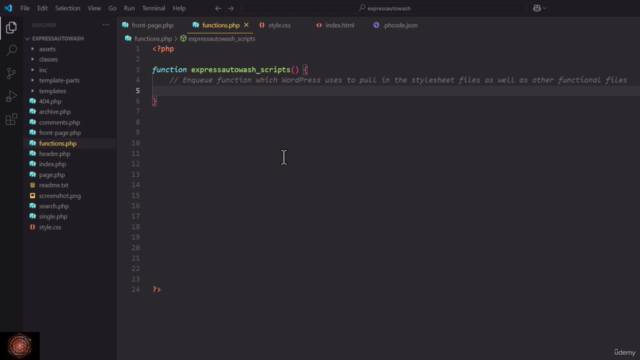Click the <?php opening tag on line 1
The image size is (640, 360).
163,49
